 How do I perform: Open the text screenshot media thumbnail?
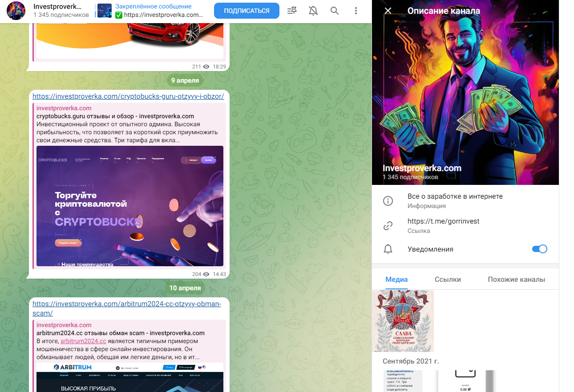tap(403, 381)
